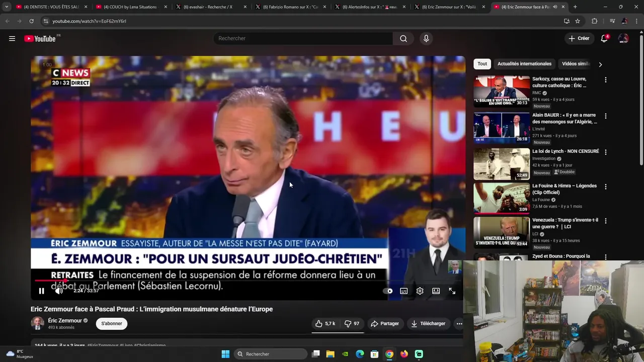Open La Fouine & Himra – Légendes title
This screenshot has height=362, width=644.
coord(565,189)
